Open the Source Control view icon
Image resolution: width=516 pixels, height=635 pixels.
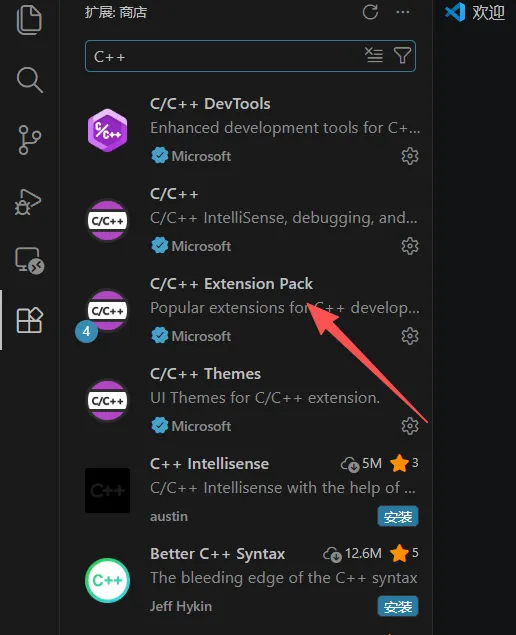pos(29,140)
